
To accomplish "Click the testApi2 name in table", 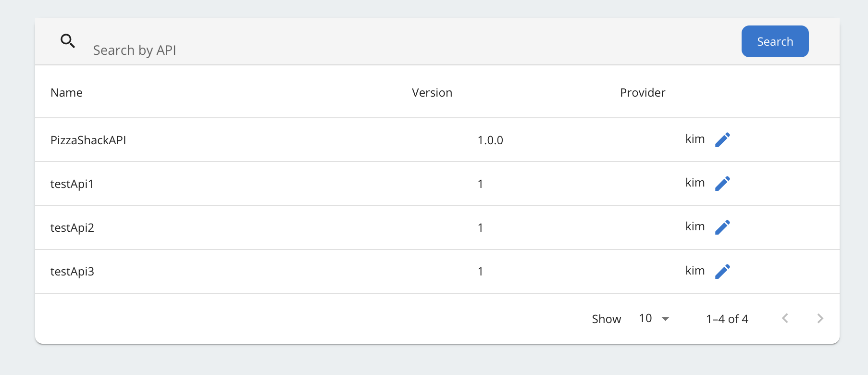I will (x=72, y=228).
